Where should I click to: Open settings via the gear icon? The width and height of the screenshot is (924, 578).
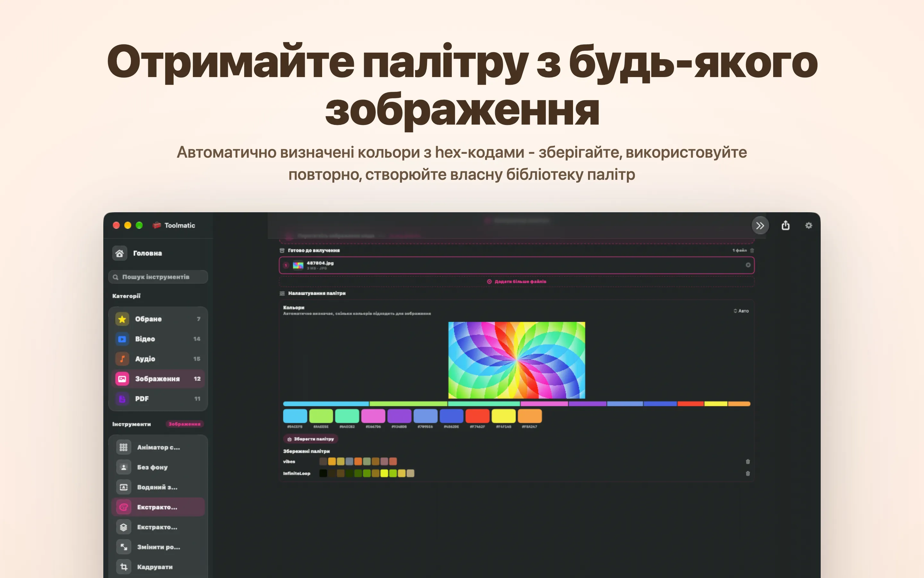click(x=809, y=225)
